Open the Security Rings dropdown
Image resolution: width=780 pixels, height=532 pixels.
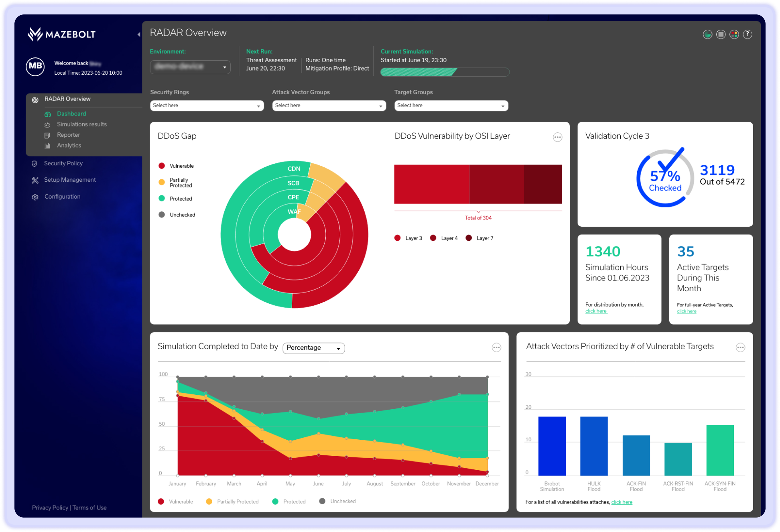point(207,106)
